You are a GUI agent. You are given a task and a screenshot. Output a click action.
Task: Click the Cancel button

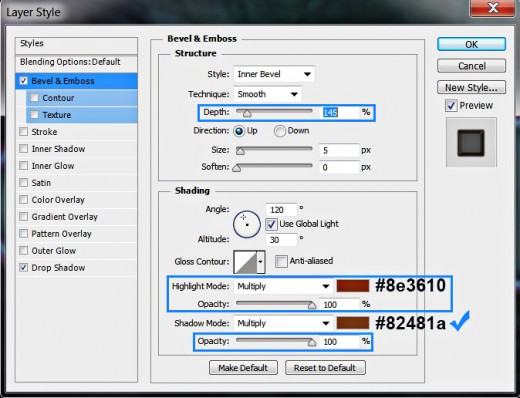pyautogui.click(x=471, y=66)
